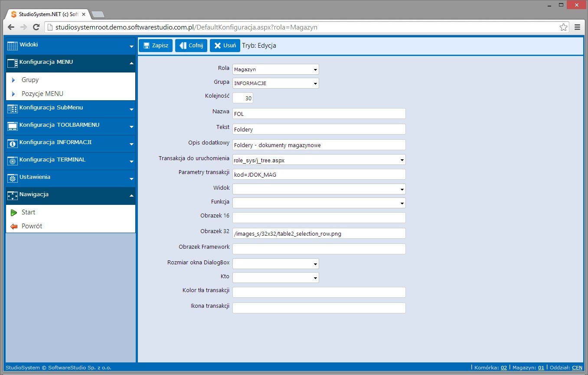Viewport: 588px width, 375px height.
Task: Click the Widoki grid icon
Action: [13, 46]
